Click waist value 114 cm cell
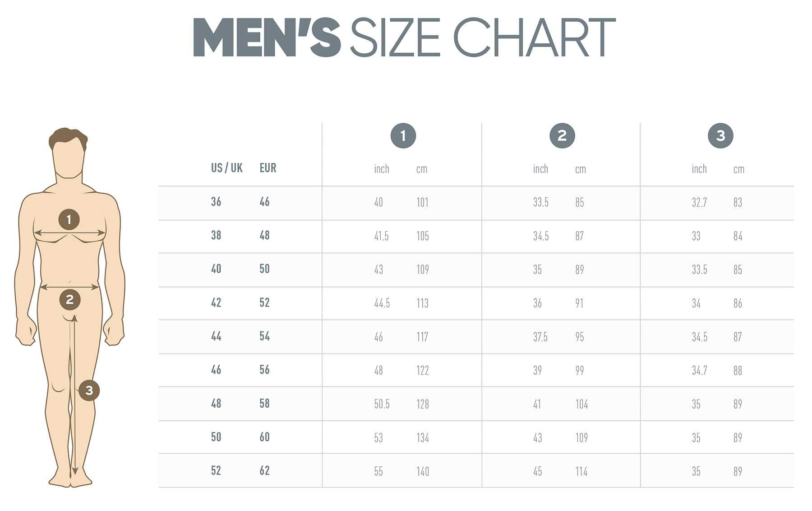The height and width of the screenshot is (511, 812). [581, 472]
